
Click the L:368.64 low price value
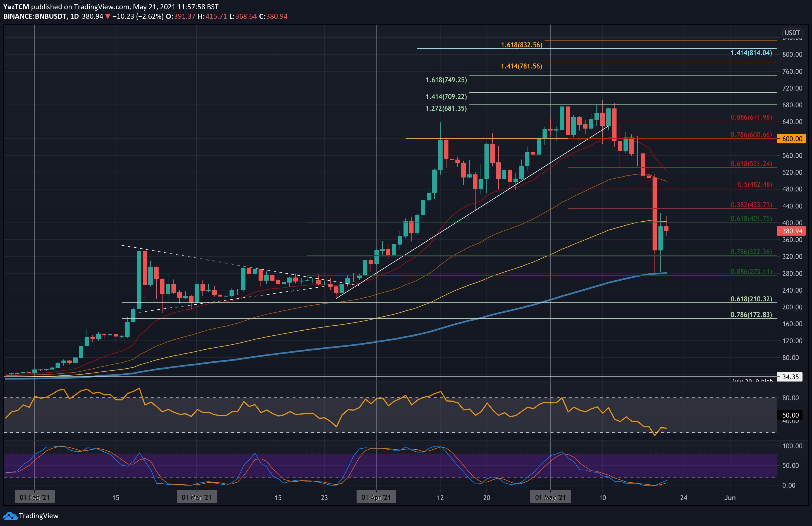(x=243, y=16)
